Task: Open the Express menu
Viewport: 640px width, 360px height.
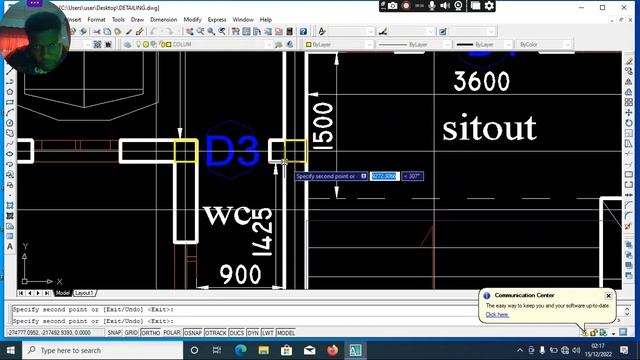Action: click(x=217, y=20)
